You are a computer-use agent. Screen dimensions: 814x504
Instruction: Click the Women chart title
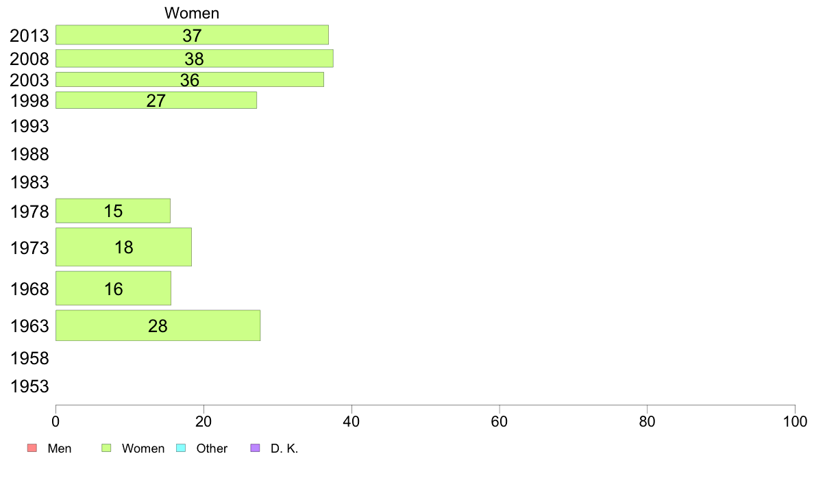(x=192, y=13)
